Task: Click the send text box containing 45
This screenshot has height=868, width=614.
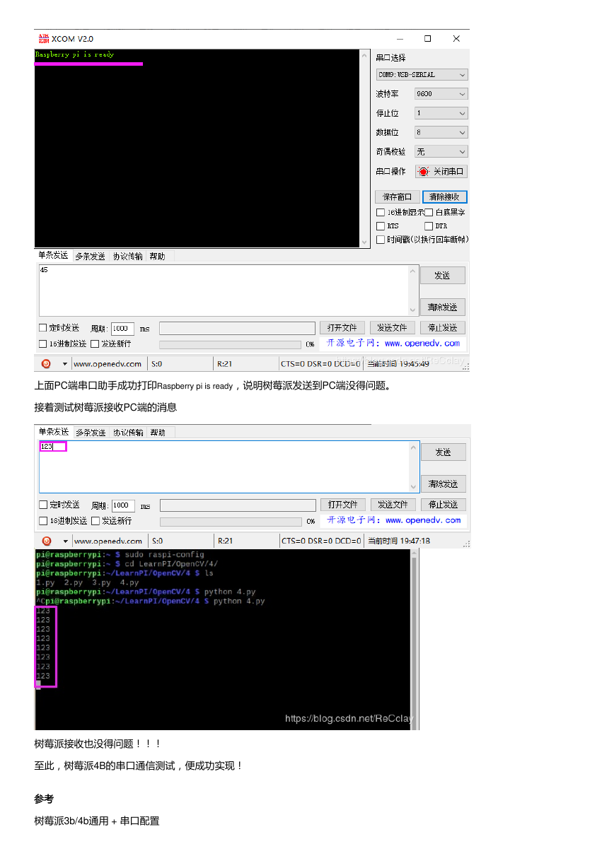Action: pos(224,290)
